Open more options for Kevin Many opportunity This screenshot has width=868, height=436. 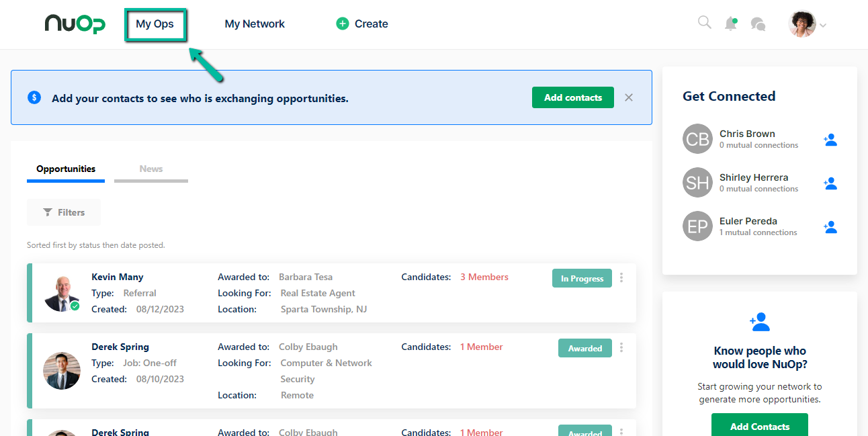[621, 277]
